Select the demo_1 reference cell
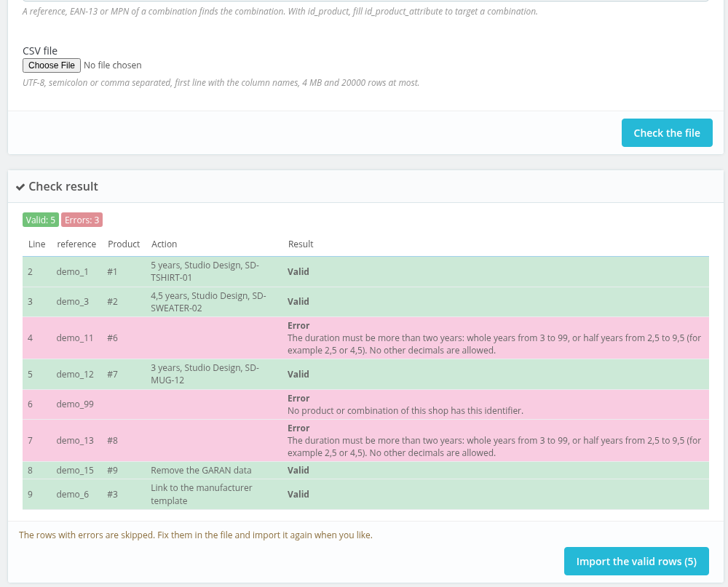The height and width of the screenshot is (587, 728). pyautogui.click(x=72, y=272)
